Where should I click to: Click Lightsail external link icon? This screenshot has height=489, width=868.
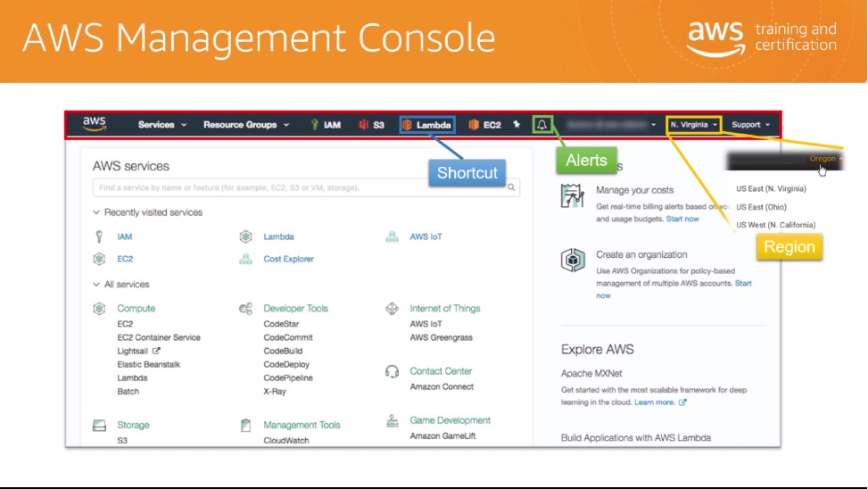[156, 351]
